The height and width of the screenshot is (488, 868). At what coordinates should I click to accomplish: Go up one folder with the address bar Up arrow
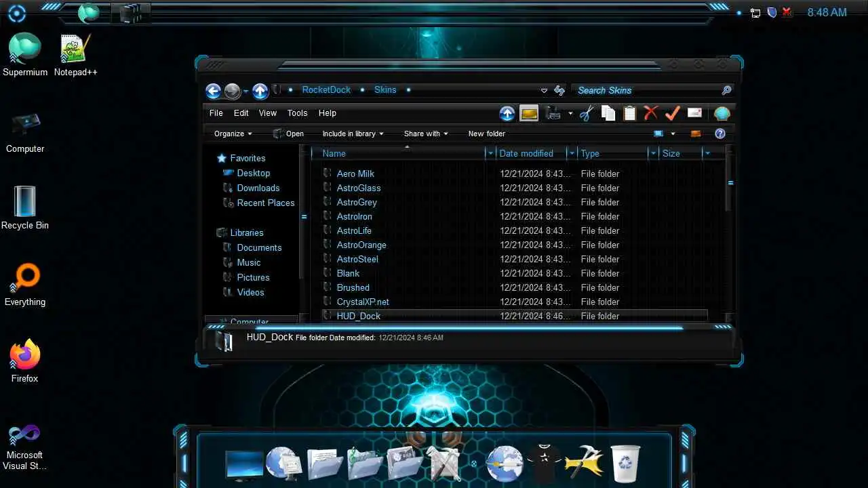point(260,91)
